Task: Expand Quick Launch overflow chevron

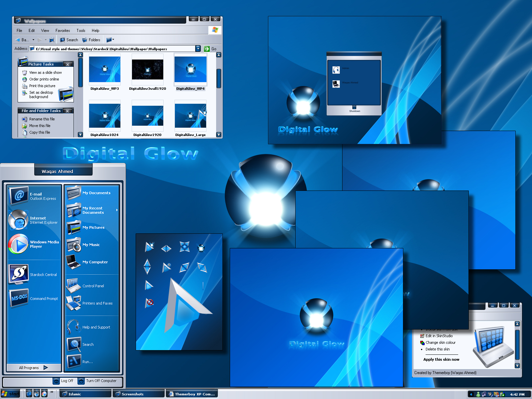Action: click(x=52, y=392)
